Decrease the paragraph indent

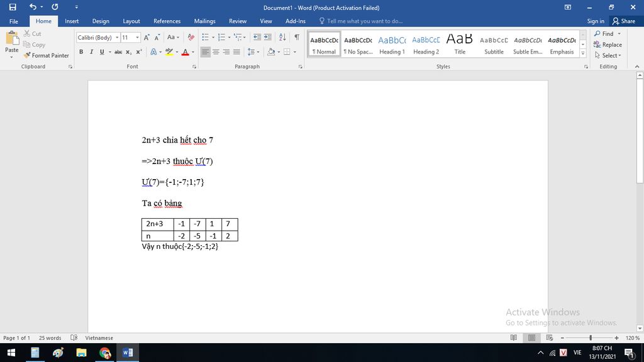(257, 37)
